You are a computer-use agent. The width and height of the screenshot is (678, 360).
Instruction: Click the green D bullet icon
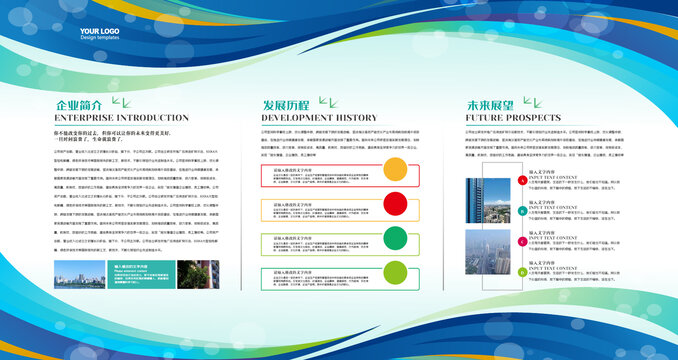click(522, 272)
